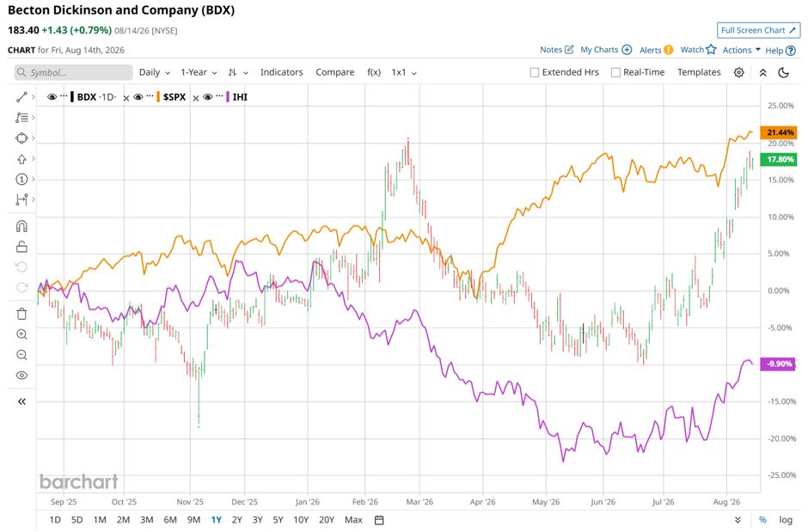Open Notes editor
Screen dimensions: 808x532
pyautogui.click(x=556, y=50)
